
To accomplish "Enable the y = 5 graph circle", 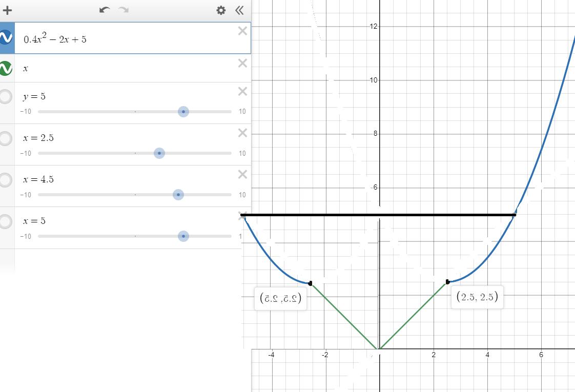I will (x=6, y=96).
